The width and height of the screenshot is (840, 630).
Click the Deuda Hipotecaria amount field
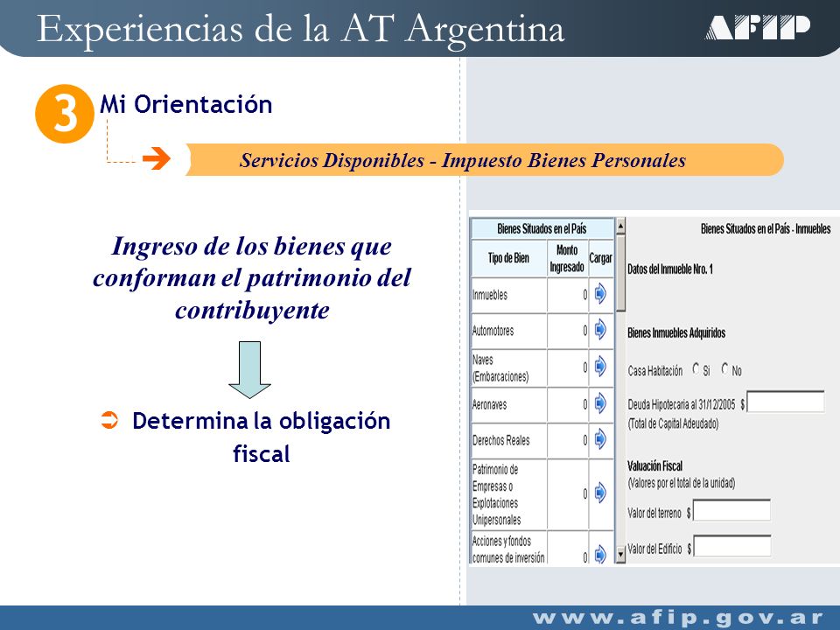click(786, 402)
